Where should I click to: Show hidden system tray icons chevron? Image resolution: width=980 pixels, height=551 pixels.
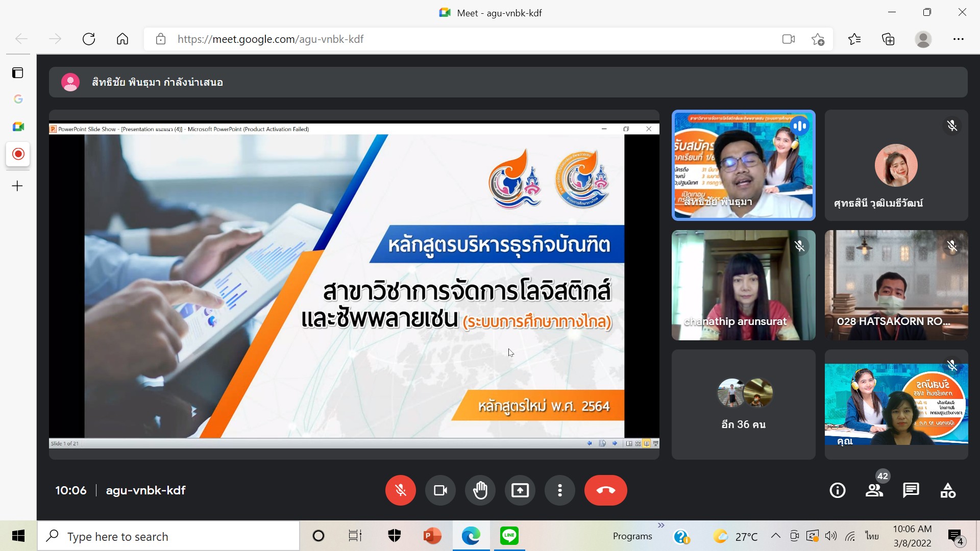pos(775,536)
